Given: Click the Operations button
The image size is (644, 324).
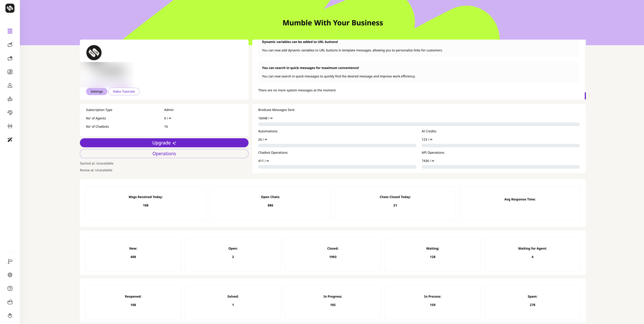Looking at the screenshot, I should (x=164, y=154).
